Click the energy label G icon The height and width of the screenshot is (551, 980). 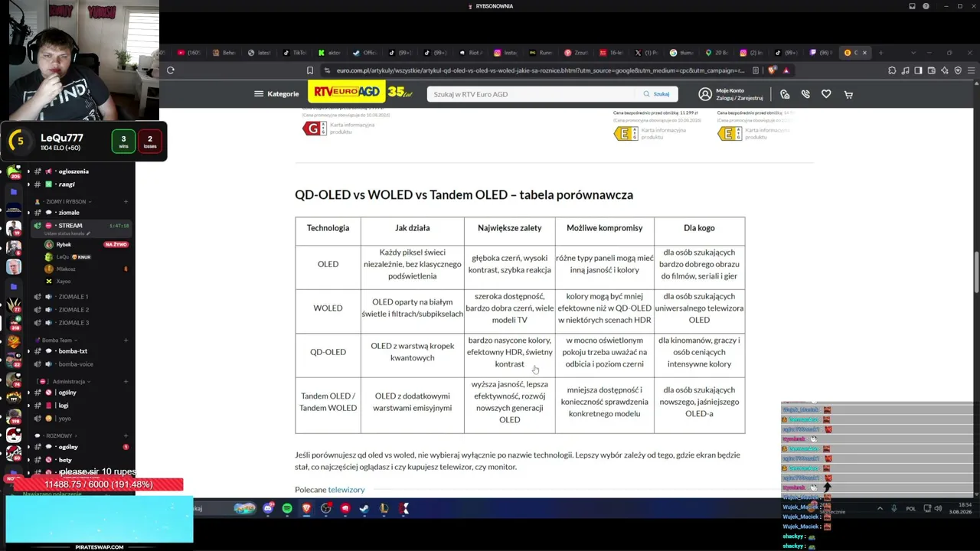click(314, 129)
